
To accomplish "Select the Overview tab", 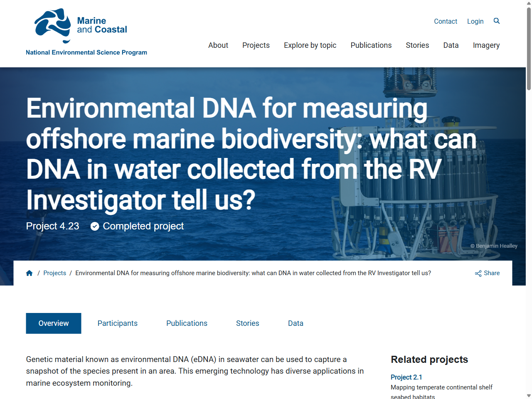I will tap(54, 323).
